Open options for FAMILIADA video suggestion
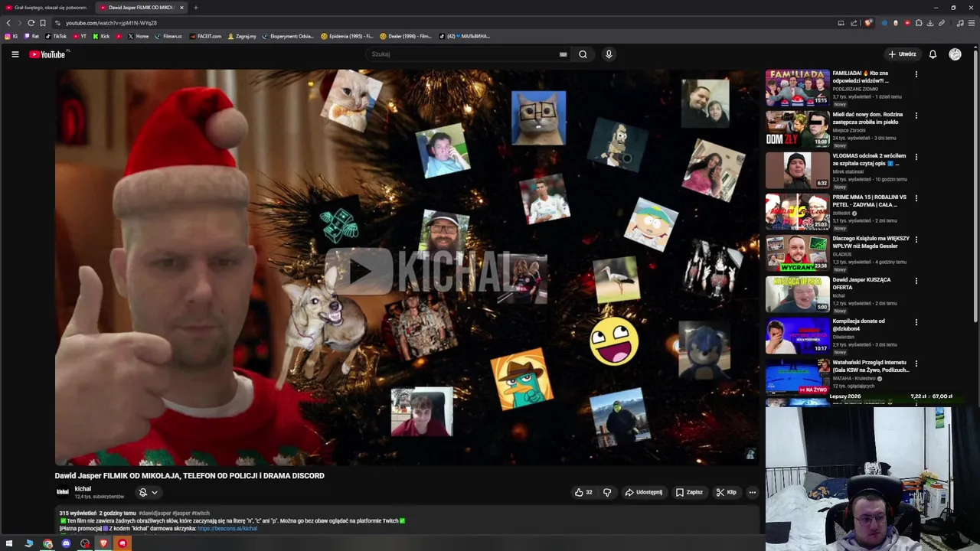The width and height of the screenshot is (980, 551). click(916, 74)
